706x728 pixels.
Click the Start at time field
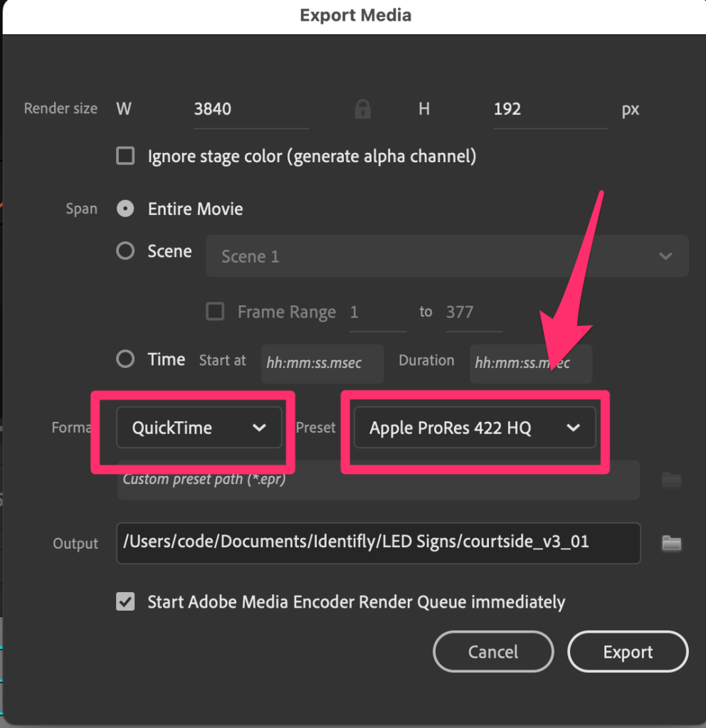[322, 363]
